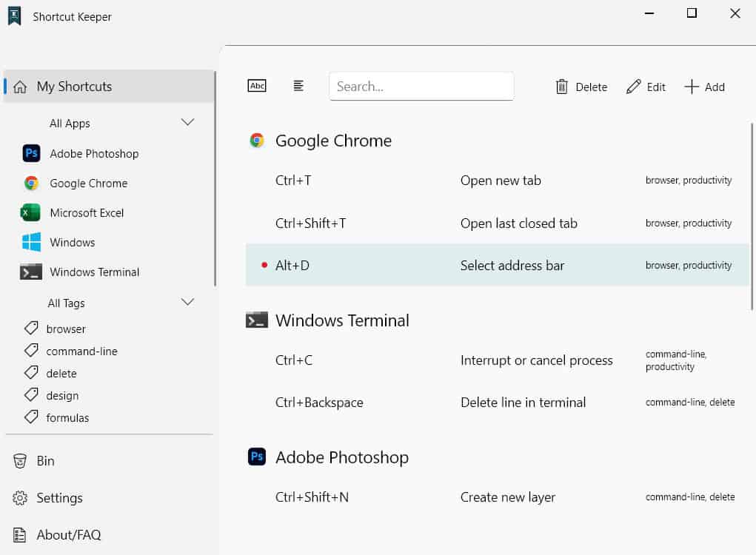Click the Edit button label
The width and height of the screenshot is (756, 555).
pyautogui.click(x=656, y=87)
